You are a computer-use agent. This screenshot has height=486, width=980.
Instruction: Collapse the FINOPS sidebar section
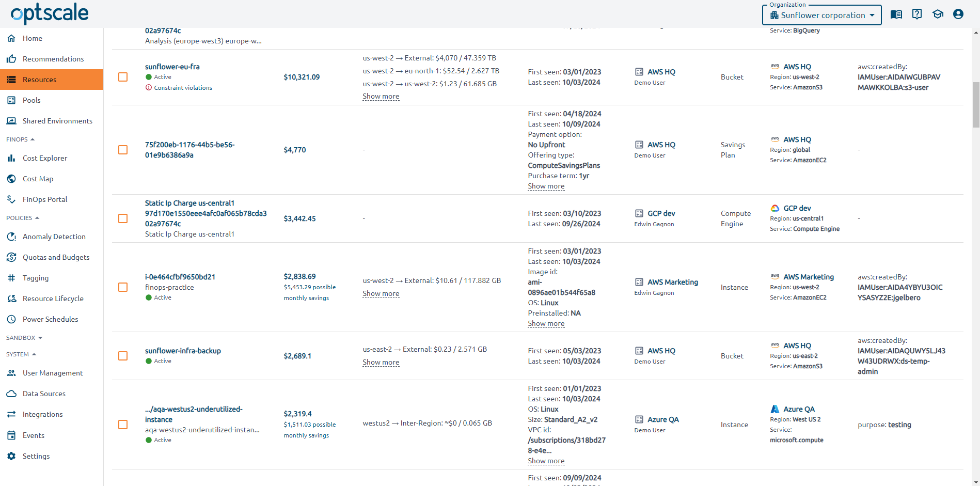21,139
